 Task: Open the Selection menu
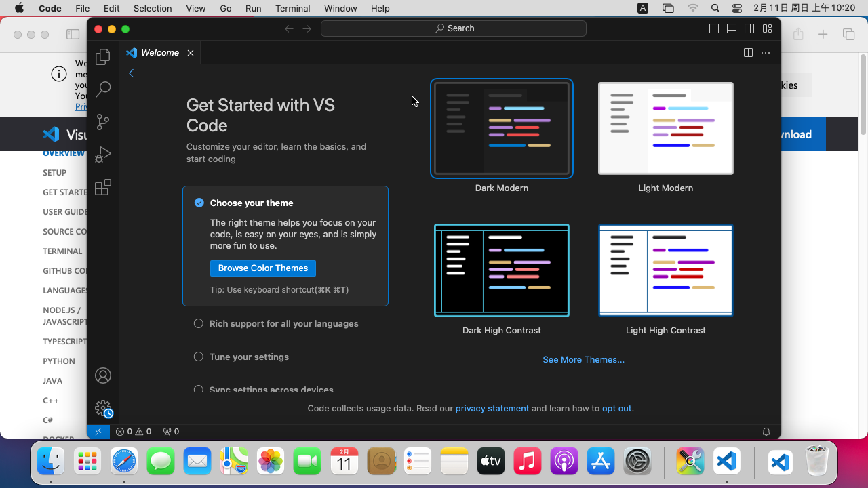[153, 8]
